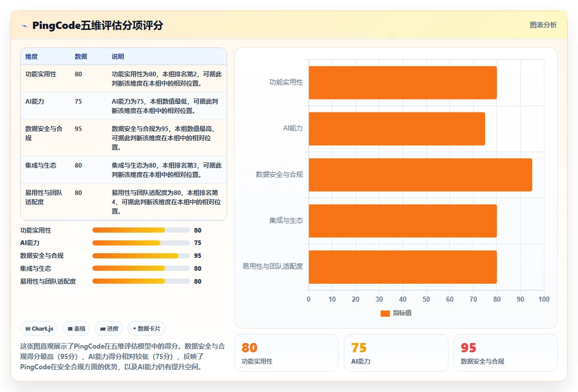Screen dimensions: 578x392
Task: Open the 95 数据安全与合规 data card
Action: tap(505, 353)
